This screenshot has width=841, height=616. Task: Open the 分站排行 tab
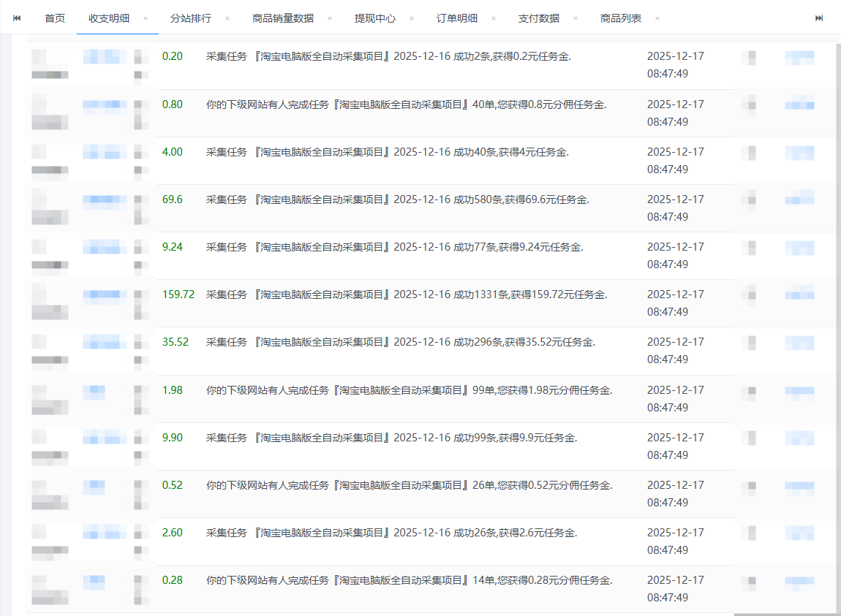point(192,18)
